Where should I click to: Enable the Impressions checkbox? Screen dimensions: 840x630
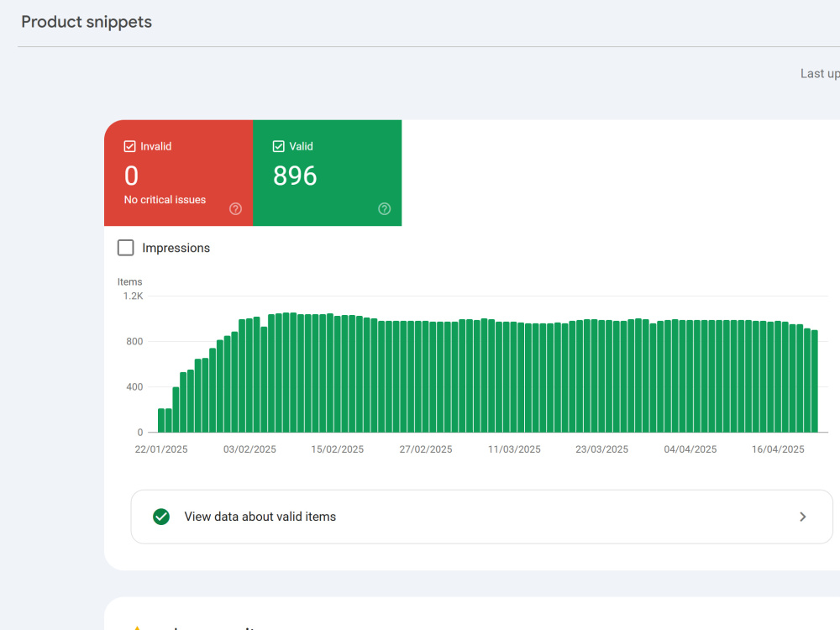[x=125, y=248]
